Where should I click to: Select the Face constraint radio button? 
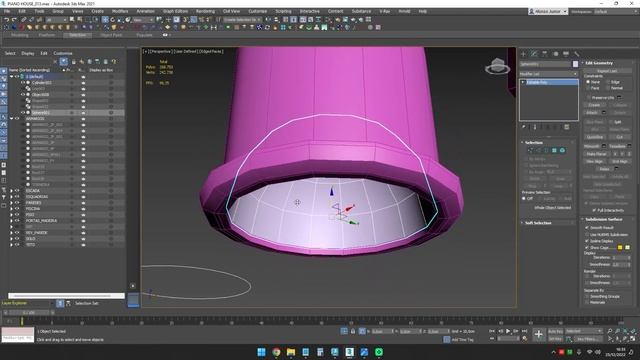pyautogui.click(x=588, y=88)
